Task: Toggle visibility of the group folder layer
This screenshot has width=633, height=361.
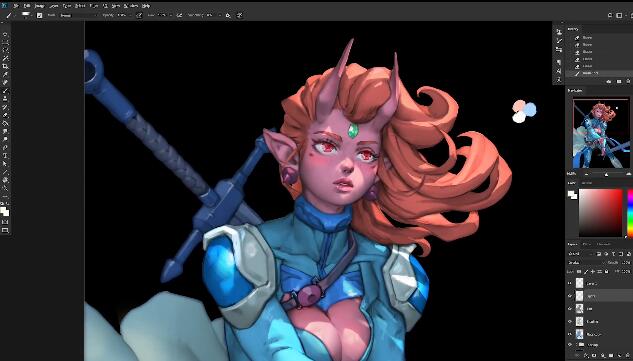Action: [570, 344]
